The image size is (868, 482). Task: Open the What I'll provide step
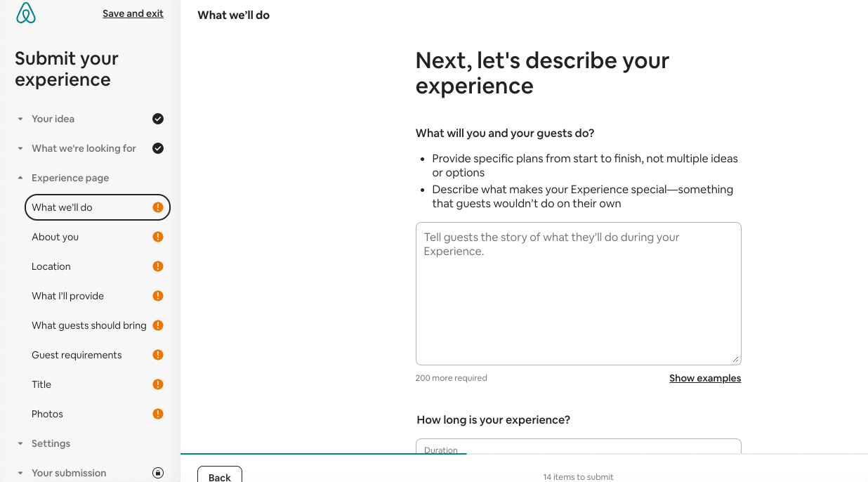(67, 296)
